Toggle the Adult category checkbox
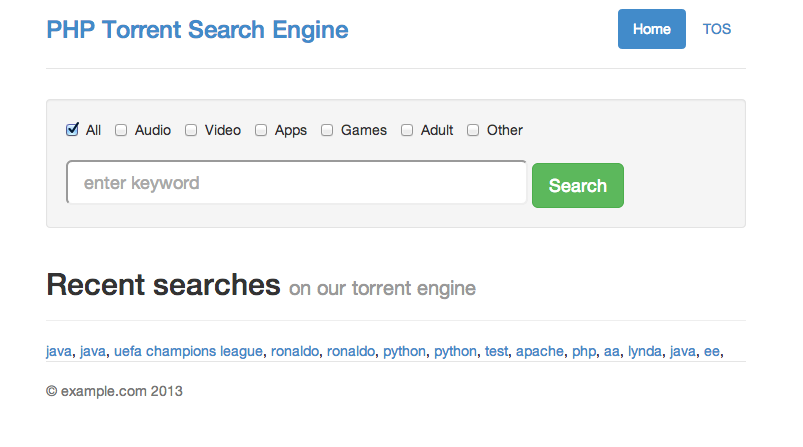Screen dimensions: 803x447 pos(407,130)
